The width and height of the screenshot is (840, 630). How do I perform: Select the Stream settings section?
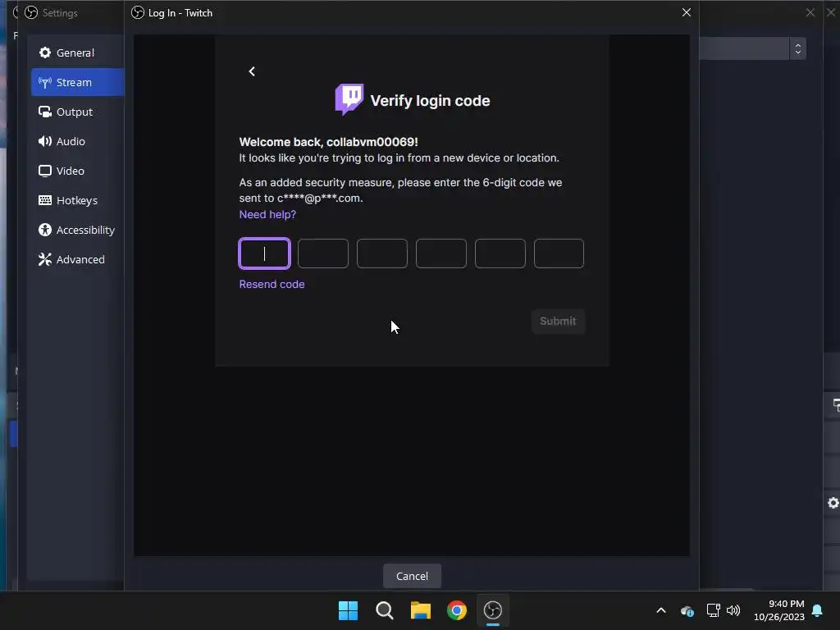click(x=77, y=82)
